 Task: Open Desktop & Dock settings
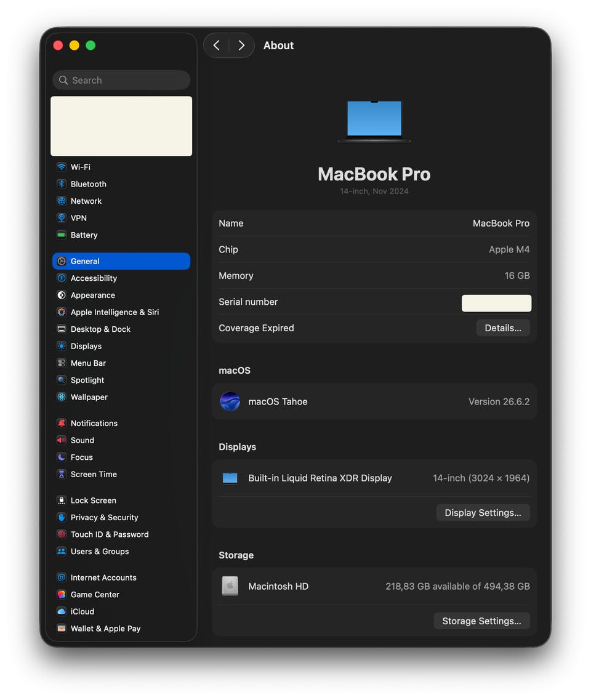tap(121, 329)
